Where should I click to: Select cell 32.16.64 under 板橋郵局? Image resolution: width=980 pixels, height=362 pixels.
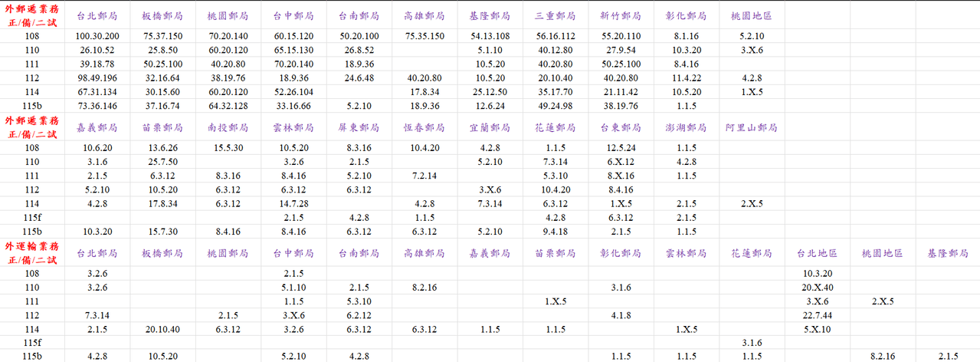click(162, 77)
